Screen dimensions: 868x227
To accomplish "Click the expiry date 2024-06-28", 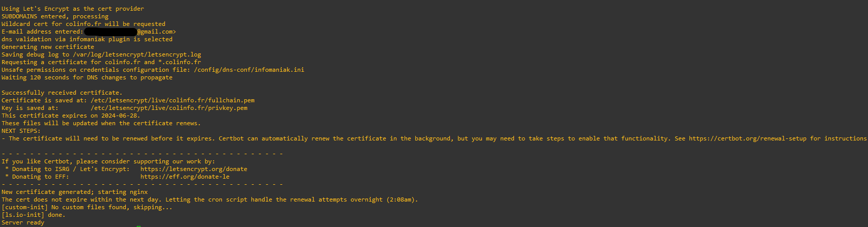I will [119, 116].
